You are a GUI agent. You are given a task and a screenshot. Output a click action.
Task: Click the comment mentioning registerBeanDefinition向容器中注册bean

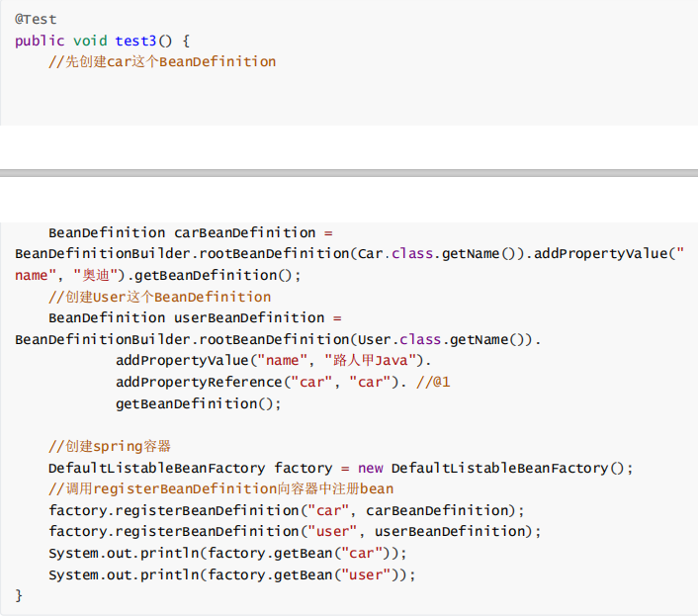click(x=220, y=488)
